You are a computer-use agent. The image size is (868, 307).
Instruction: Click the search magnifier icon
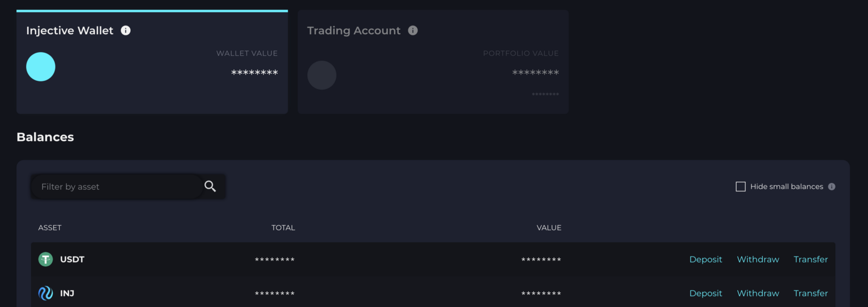tap(210, 187)
